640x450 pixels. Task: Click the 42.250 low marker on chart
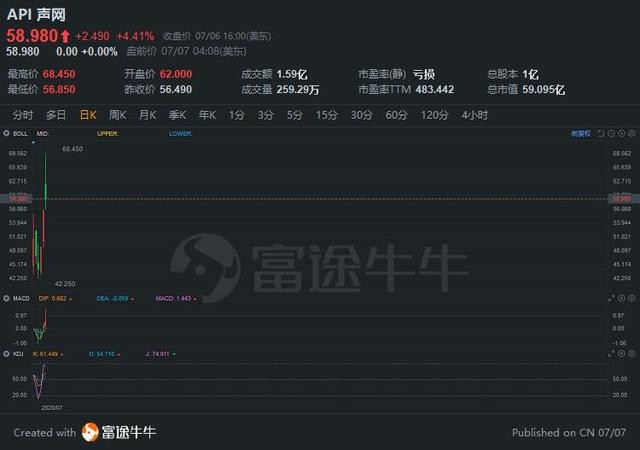[x=65, y=283]
